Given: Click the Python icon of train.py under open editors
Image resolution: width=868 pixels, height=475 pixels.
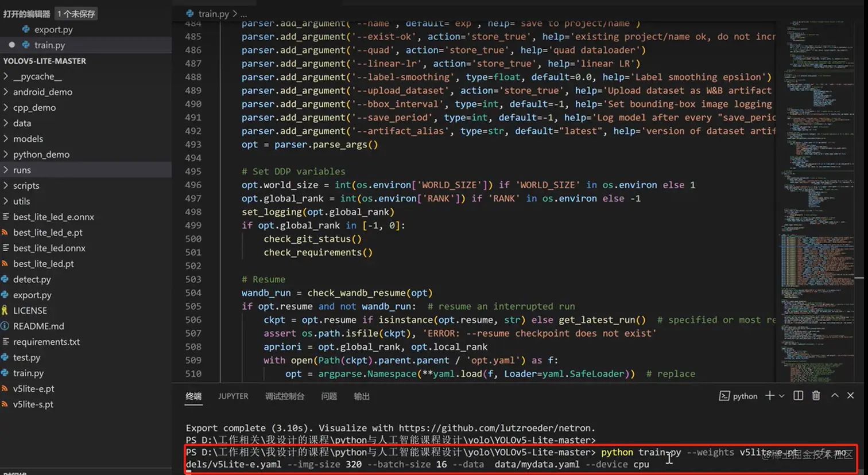Looking at the screenshot, I should click(26, 45).
